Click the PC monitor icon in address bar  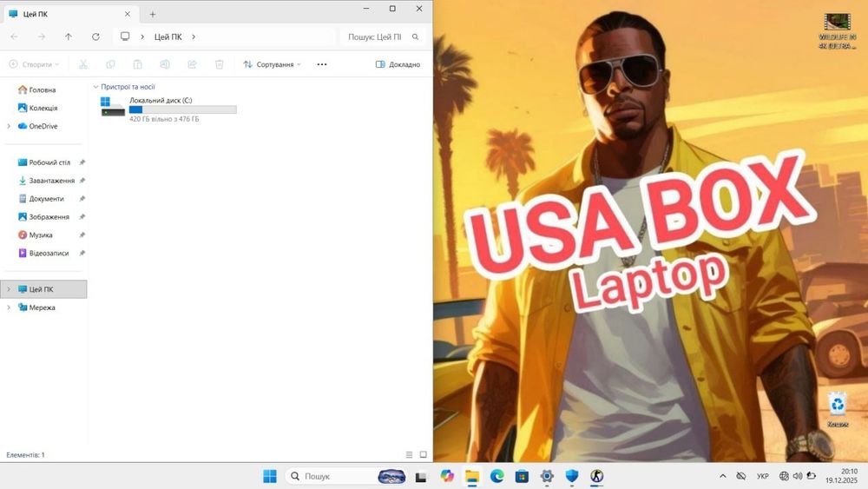click(x=125, y=36)
